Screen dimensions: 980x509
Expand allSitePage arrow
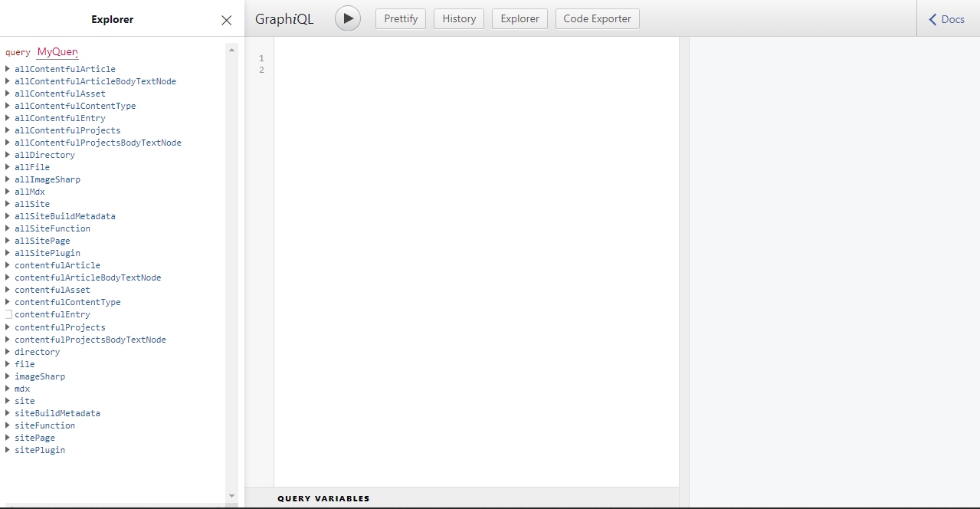pos(8,241)
